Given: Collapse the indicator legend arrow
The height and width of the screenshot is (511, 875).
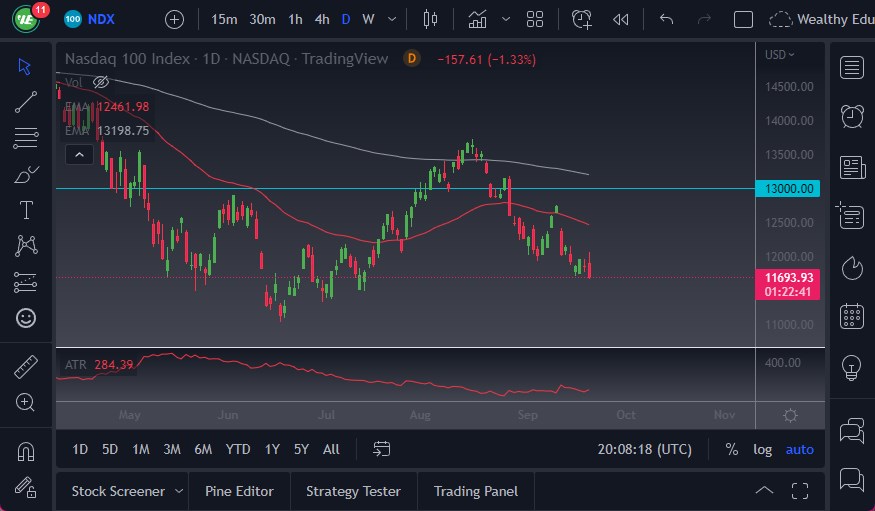Looking at the screenshot, I should tap(79, 154).
